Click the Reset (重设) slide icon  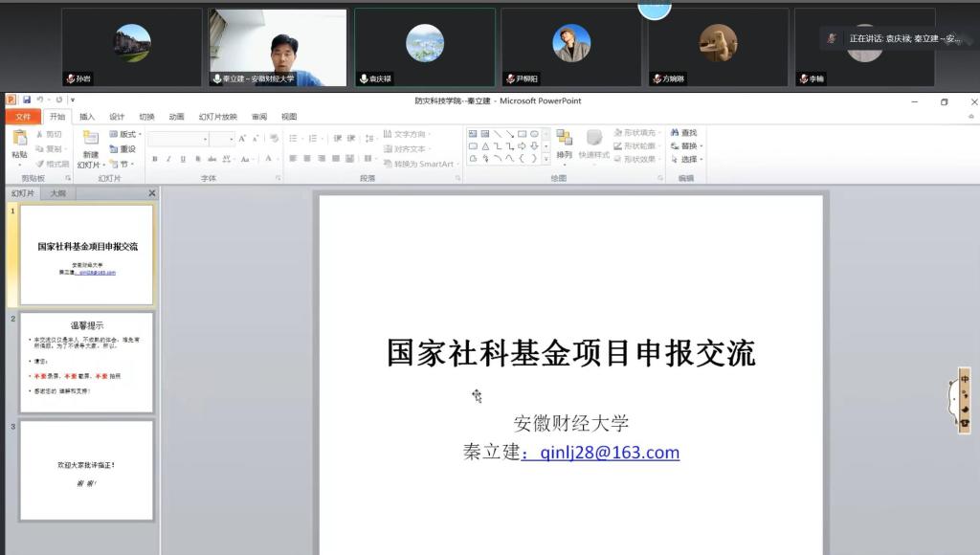114,149
